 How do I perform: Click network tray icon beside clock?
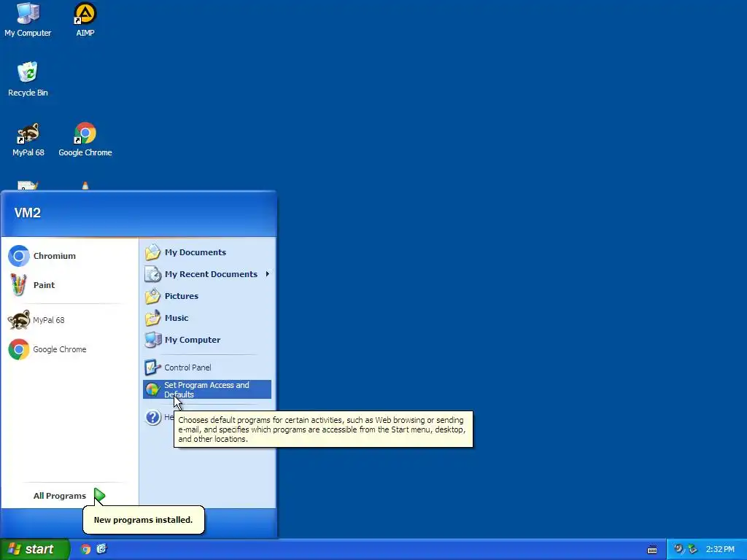(693, 549)
